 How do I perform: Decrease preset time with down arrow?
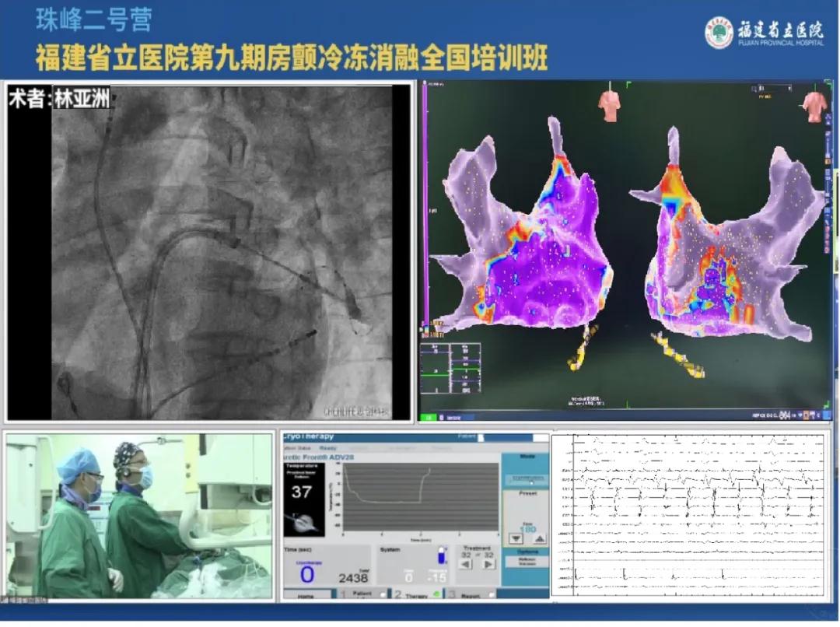coord(516,538)
